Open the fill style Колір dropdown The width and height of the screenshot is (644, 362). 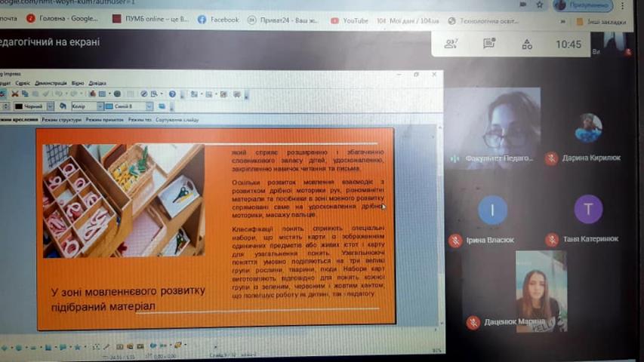click(x=100, y=106)
